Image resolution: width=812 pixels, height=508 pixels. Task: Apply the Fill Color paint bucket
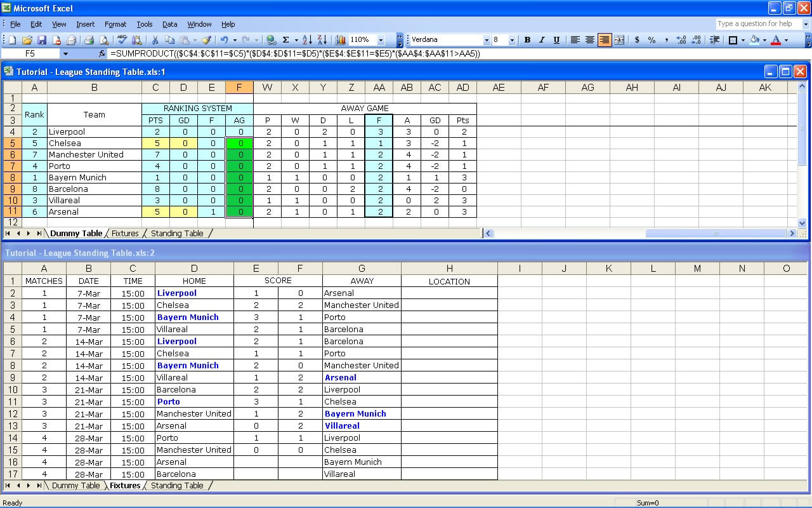(754, 40)
